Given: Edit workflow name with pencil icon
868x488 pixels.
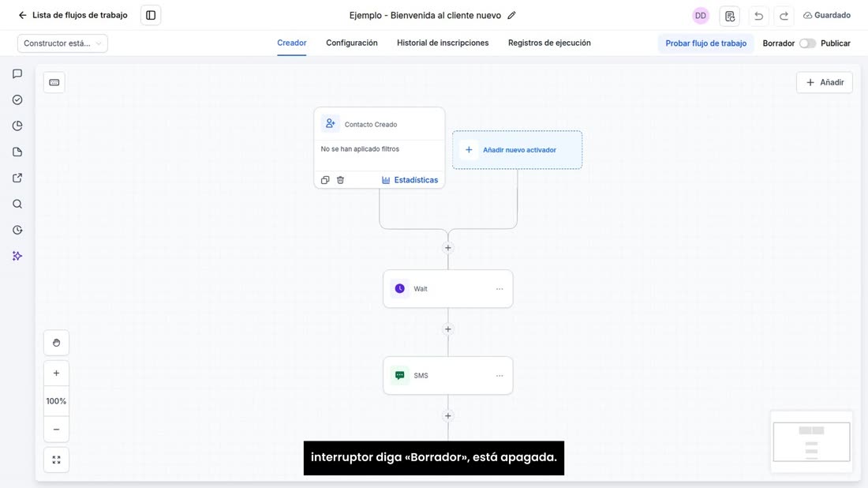Looking at the screenshot, I should pyautogui.click(x=511, y=16).
